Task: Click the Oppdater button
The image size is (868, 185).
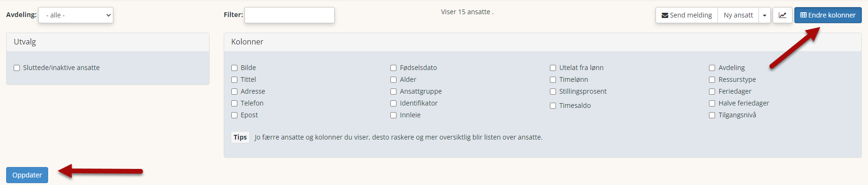Action: 27,175
